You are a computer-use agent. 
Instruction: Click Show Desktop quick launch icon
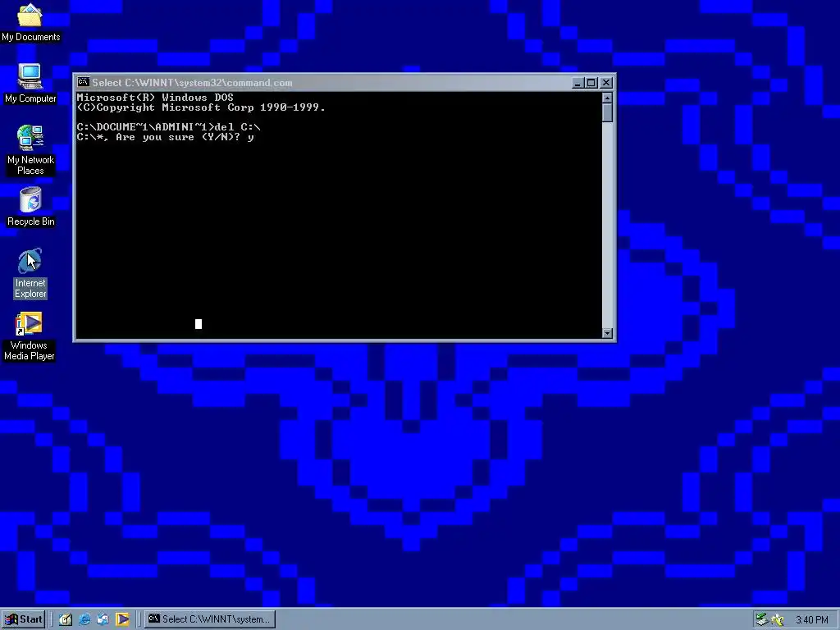click(x=66, y=619)
